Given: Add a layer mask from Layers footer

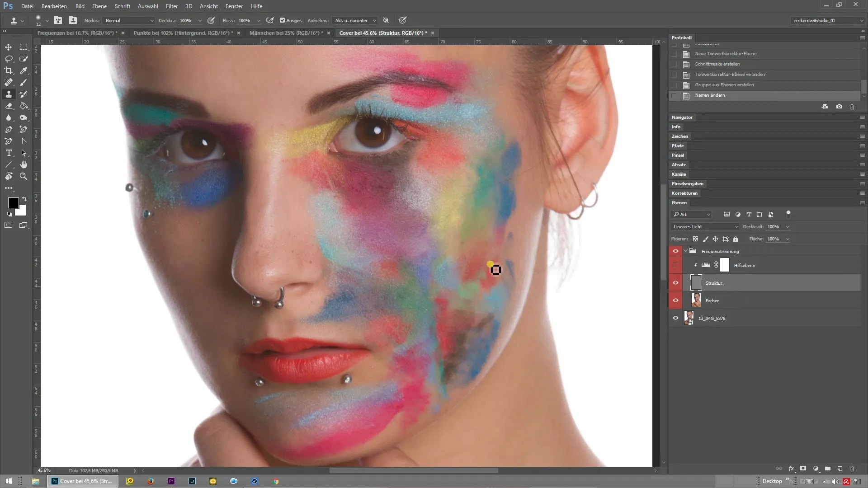Looking at the screenshot, I should 803,469.
